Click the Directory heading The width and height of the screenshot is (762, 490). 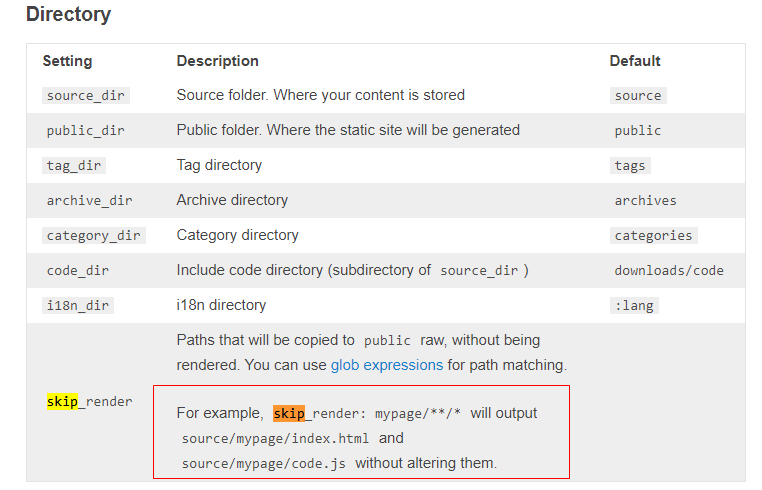pyautogui.click(x=68, y=15)
